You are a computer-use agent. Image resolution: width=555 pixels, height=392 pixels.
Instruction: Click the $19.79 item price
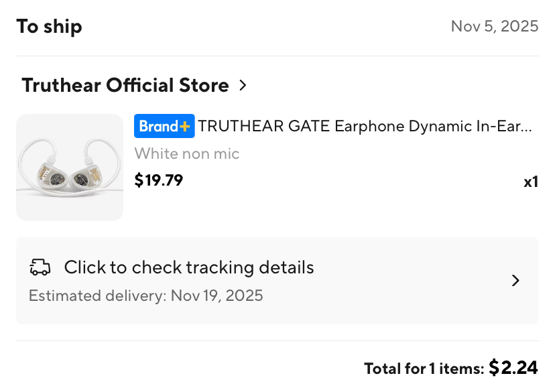point(159,180)
